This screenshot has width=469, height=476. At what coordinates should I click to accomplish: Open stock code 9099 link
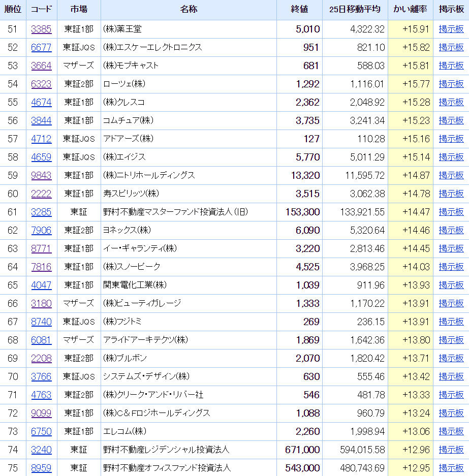41,413
